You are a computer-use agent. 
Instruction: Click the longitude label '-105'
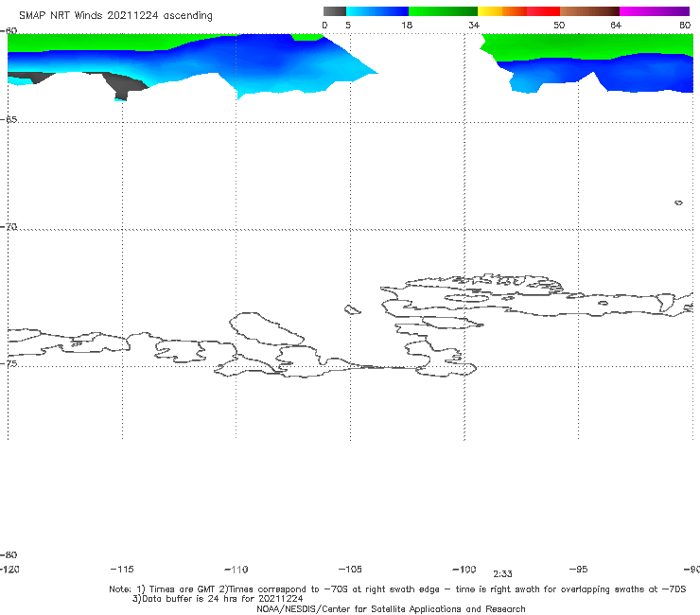point(350,570)
